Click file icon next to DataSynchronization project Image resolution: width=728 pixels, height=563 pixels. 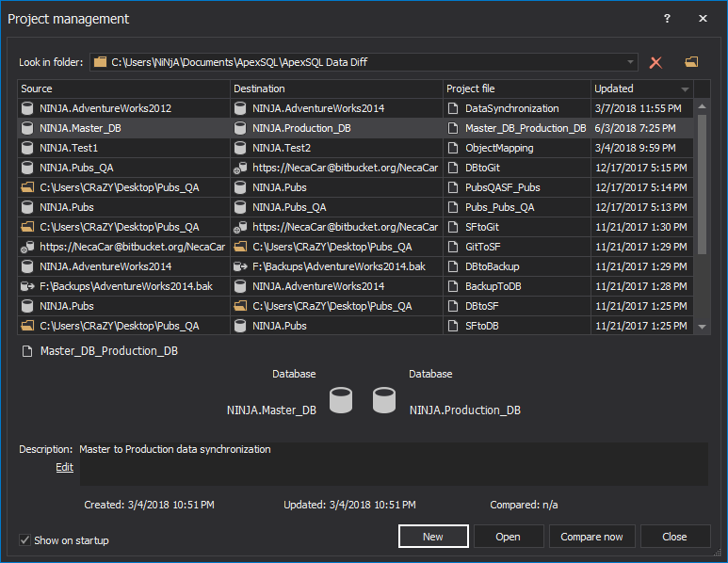point(454,108)
